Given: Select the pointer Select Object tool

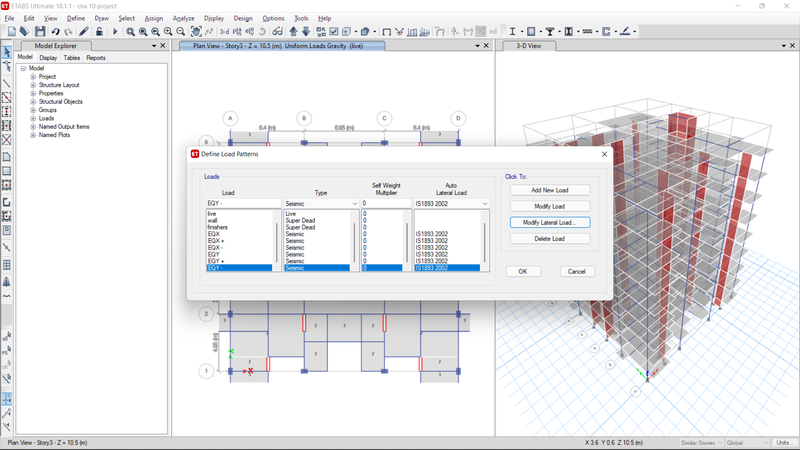Looking at the screenshot, I should [x=7, y=52].
